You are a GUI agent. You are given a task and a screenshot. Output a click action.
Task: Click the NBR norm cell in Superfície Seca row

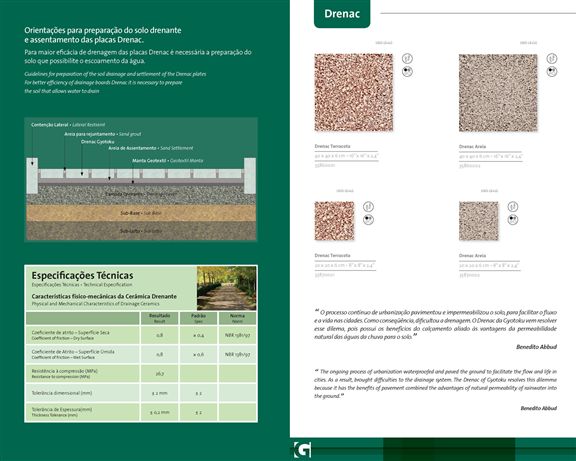237,335
